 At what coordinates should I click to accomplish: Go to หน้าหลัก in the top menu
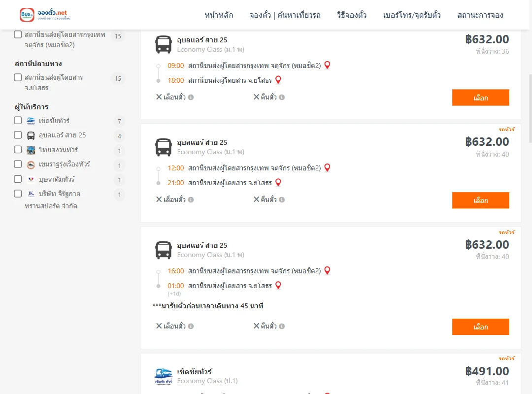point(219,15)
